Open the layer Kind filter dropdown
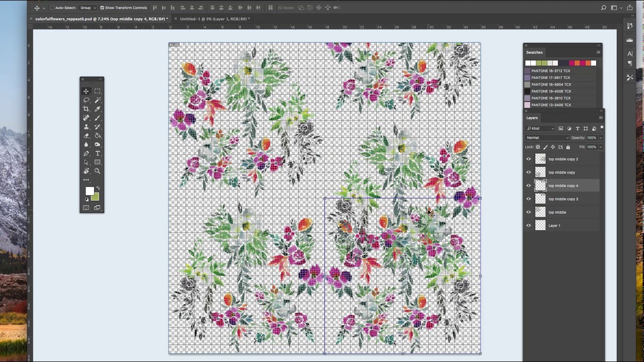 pyautogui.click(x=541, y=129)
